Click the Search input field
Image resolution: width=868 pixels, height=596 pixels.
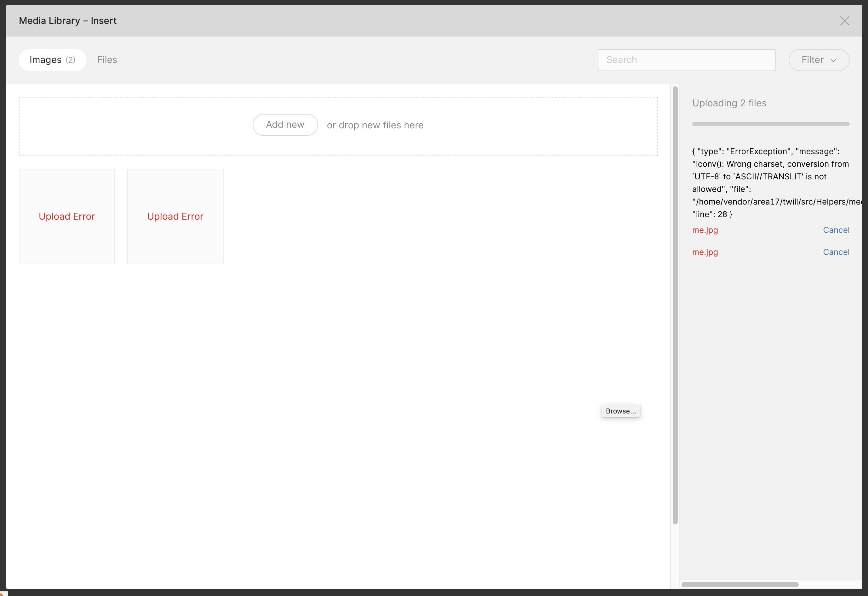tap(686, 60)
